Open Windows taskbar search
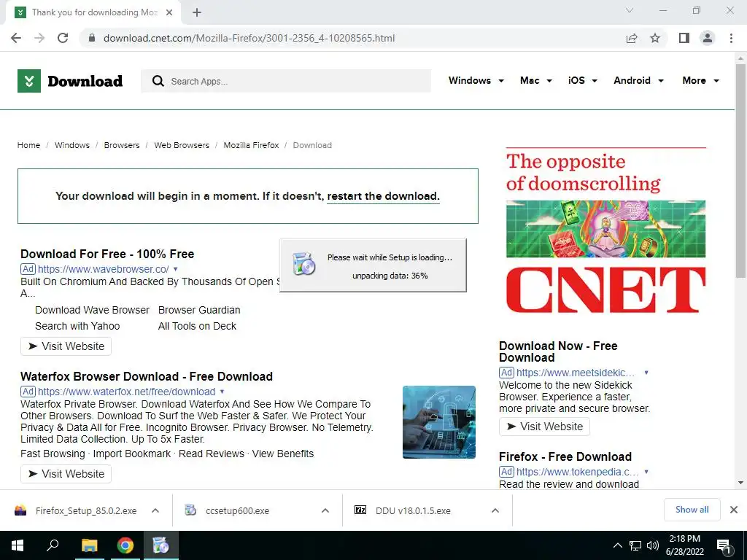Image resolution: width=747 pixels, height=560 pixels. [53, 545]
